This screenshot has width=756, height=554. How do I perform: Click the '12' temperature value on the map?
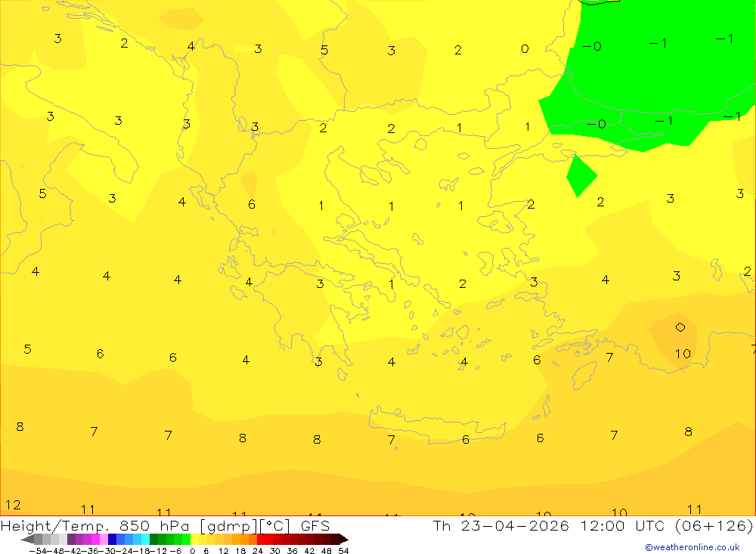13,505
